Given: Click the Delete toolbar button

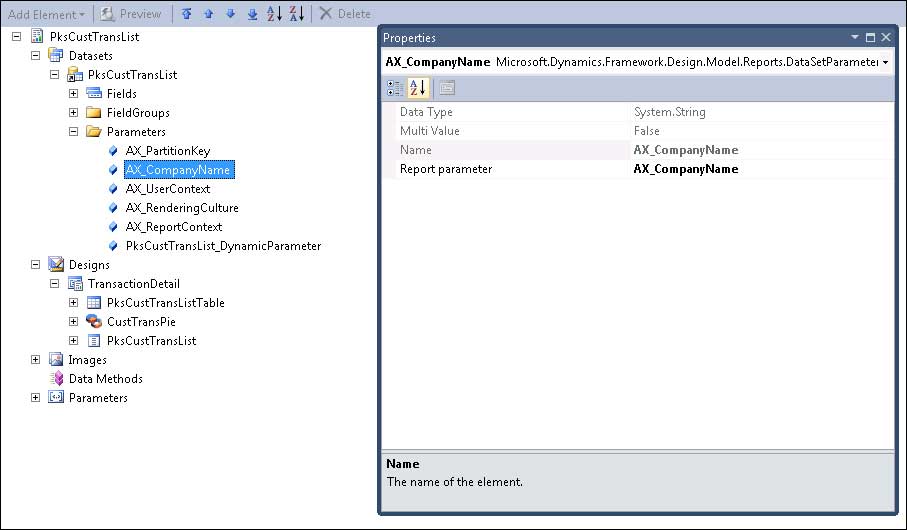Looking at the screenshot, I should pyautogui.click(x=345, y=14).
